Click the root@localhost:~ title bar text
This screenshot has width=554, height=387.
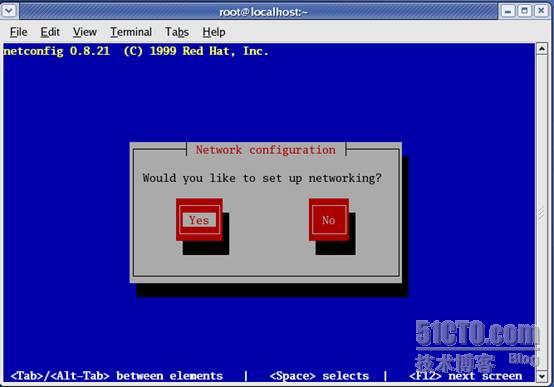[264, 12]
